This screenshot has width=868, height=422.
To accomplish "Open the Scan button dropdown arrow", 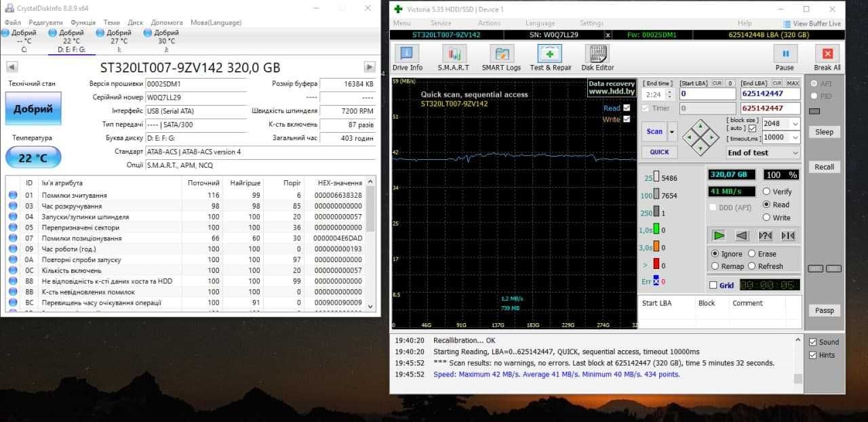I will click(x=672, y=131).
